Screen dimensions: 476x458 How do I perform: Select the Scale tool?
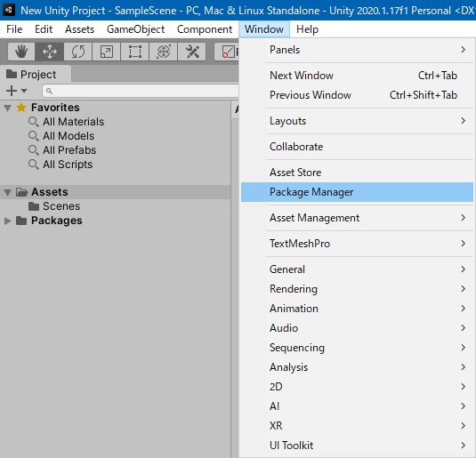[107, 52]
